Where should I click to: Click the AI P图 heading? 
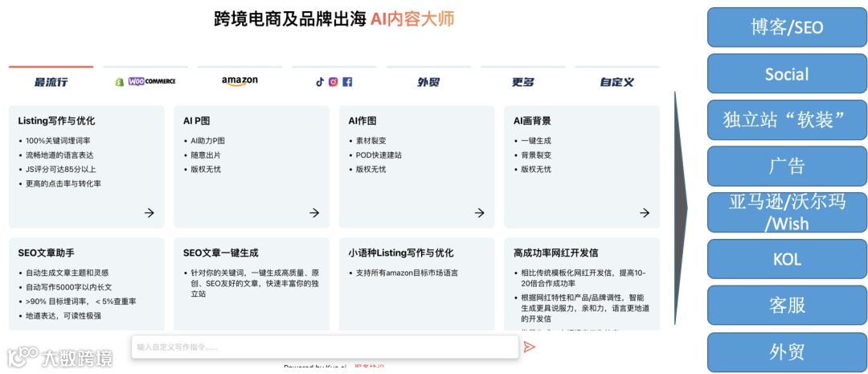point(197,121)
